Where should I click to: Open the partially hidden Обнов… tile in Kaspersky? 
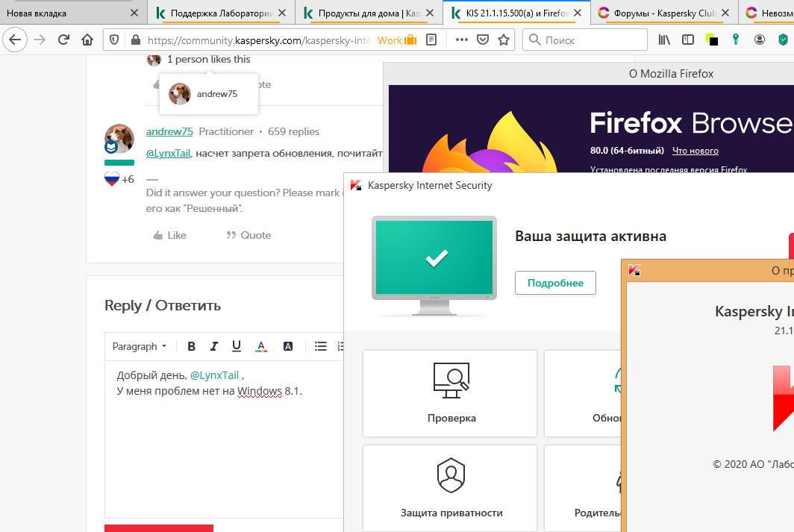click(x=583, y=393)
